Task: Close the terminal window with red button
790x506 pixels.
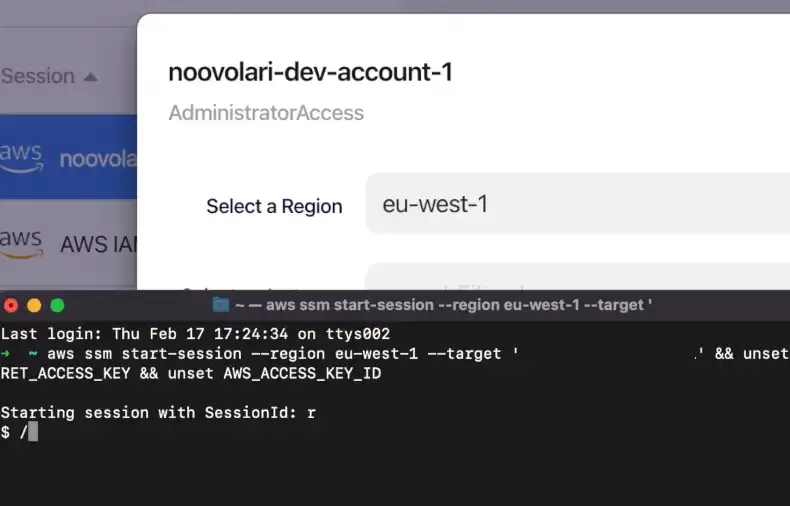Action: click(10, 305)
